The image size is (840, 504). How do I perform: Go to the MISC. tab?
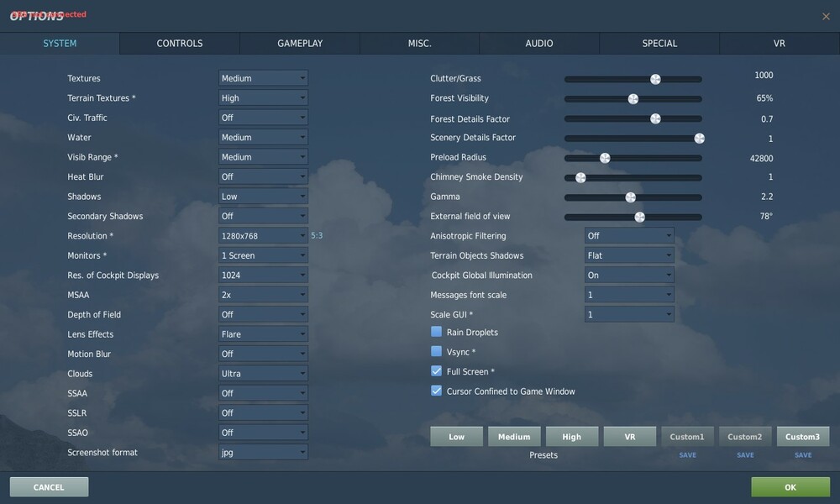pyautogui.click(x=419, y=44)
